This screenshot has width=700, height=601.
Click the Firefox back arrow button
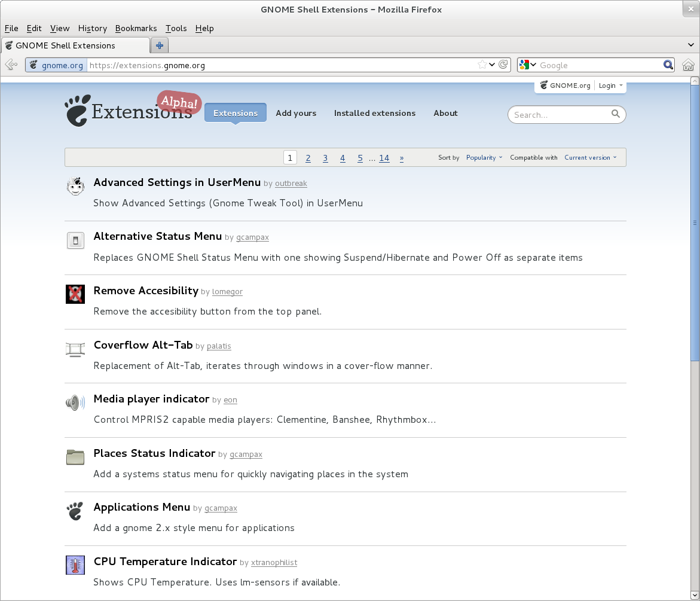click(x=11, y=65)
